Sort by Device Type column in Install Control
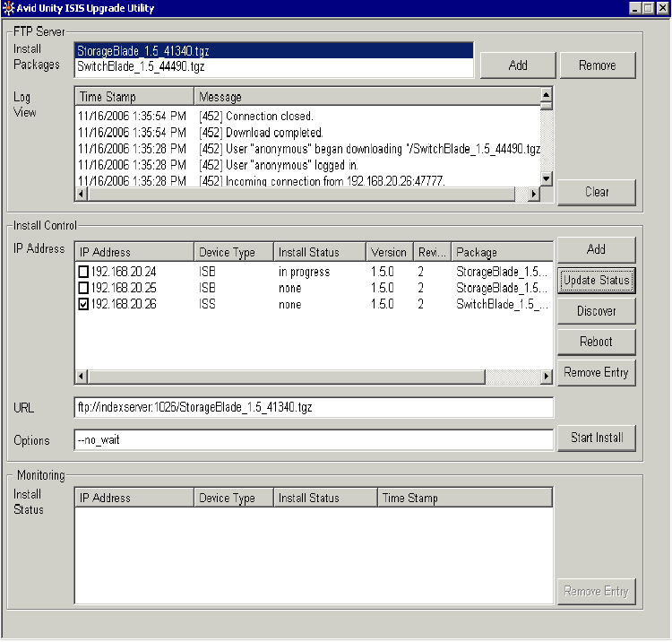Screen dimensions: 672x642 click(234, 252)
